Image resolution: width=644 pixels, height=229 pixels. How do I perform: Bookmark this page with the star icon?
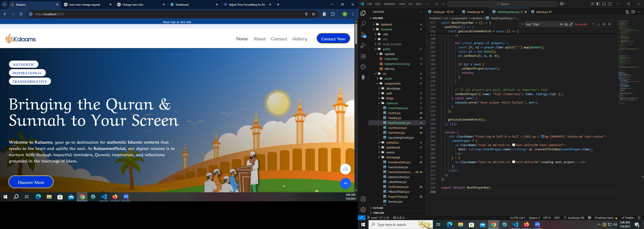coord(314,14)
